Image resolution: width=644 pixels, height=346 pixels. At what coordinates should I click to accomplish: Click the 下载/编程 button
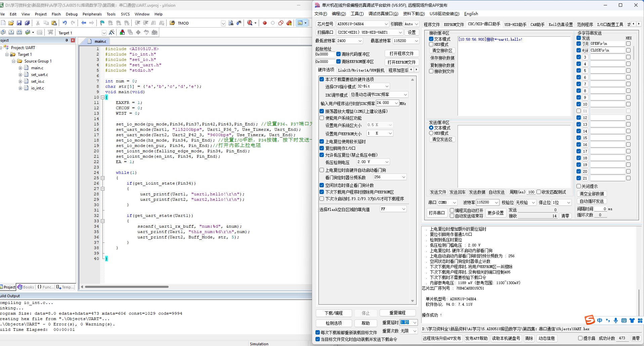(334, 313)
